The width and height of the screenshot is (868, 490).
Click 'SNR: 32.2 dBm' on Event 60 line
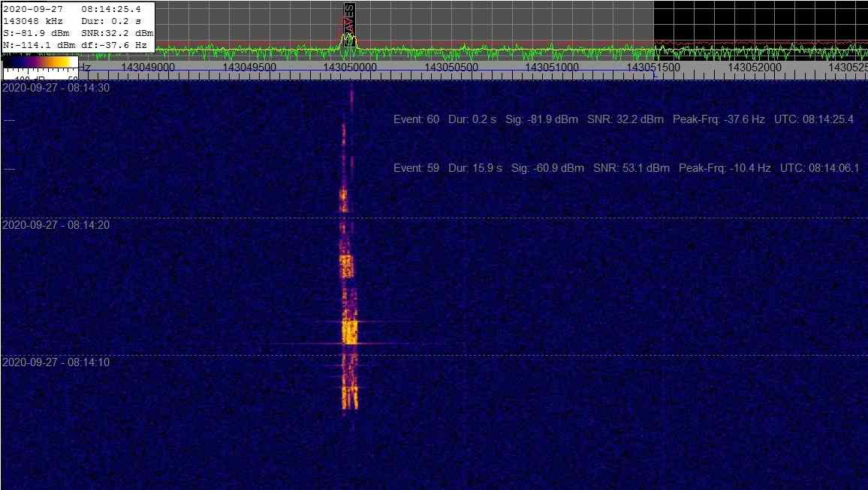pos(625,119)
